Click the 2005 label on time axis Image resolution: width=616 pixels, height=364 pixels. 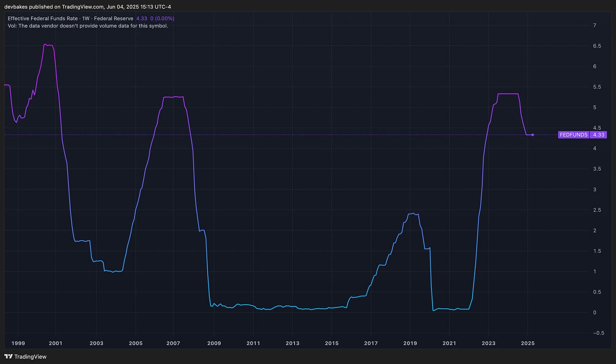[135, 343]
